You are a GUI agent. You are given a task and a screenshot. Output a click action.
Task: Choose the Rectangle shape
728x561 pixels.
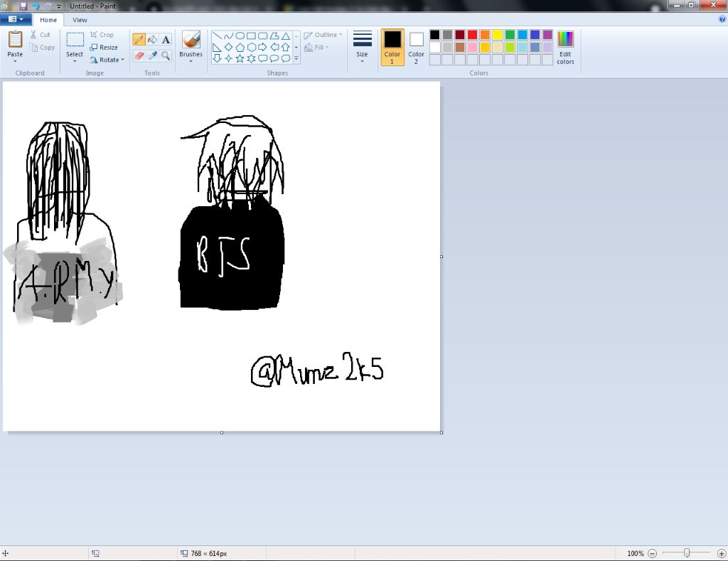coord(251,36)
